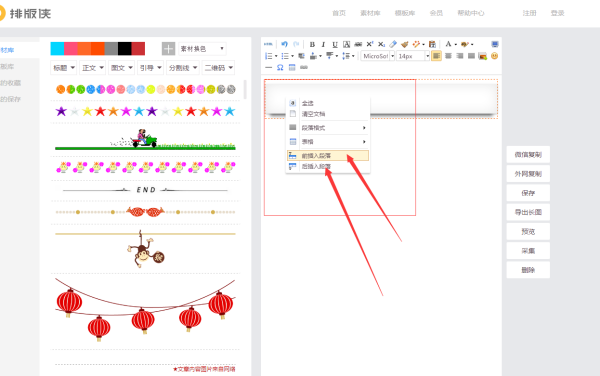Click the format brush icon
The height and width of the screenshot is (376, 600).
pyautogui.click(x=405, y=44)
